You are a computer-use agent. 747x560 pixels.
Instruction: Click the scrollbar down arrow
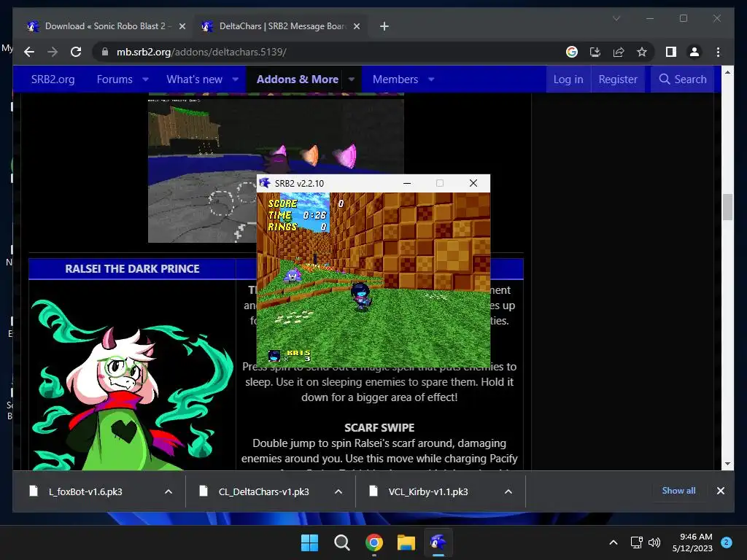(x=727, y=463)
